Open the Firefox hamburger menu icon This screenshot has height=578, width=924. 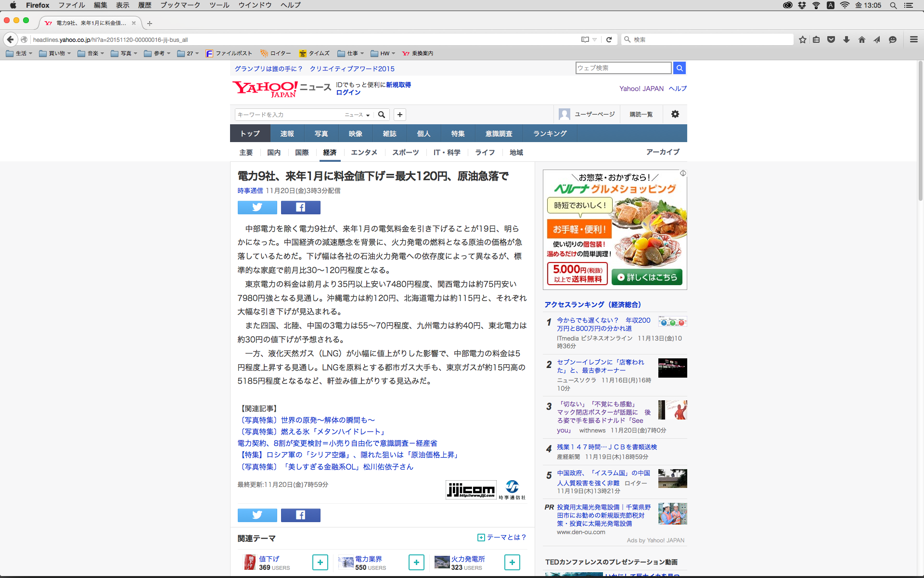[x=913, y=39]
